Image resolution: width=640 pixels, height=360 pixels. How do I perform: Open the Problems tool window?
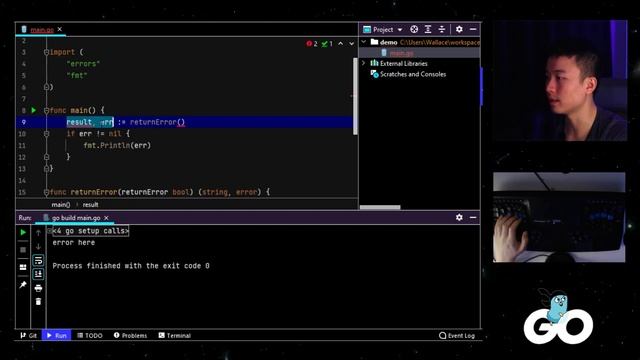pyautogui.click(x=130, y=336)
